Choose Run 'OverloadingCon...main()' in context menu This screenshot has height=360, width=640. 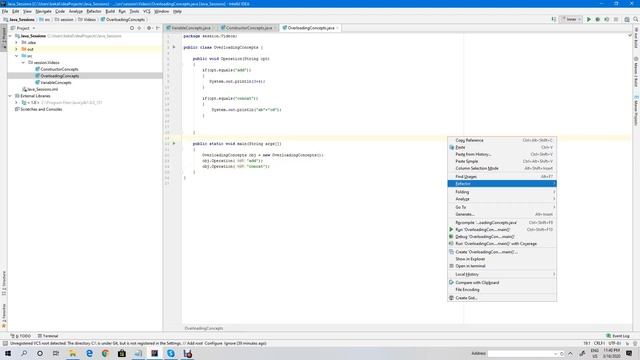502,230
